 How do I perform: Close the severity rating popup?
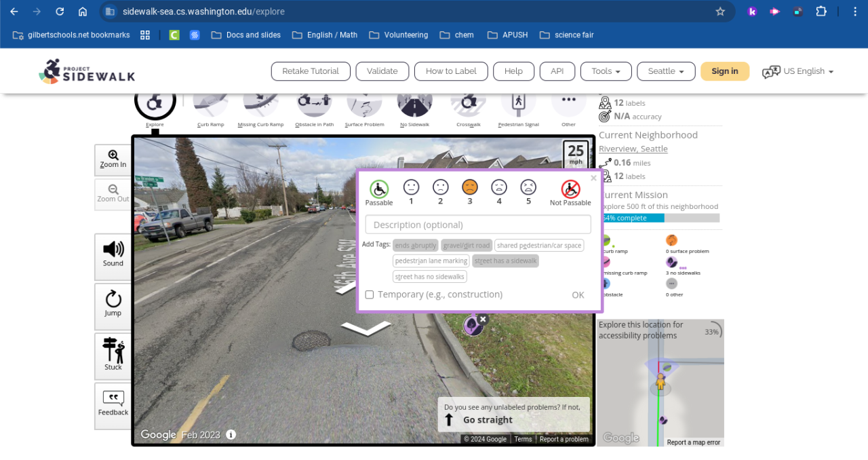click(593, 178)
